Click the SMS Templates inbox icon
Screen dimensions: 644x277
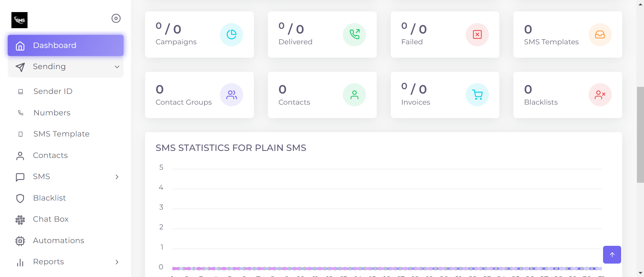600,34
